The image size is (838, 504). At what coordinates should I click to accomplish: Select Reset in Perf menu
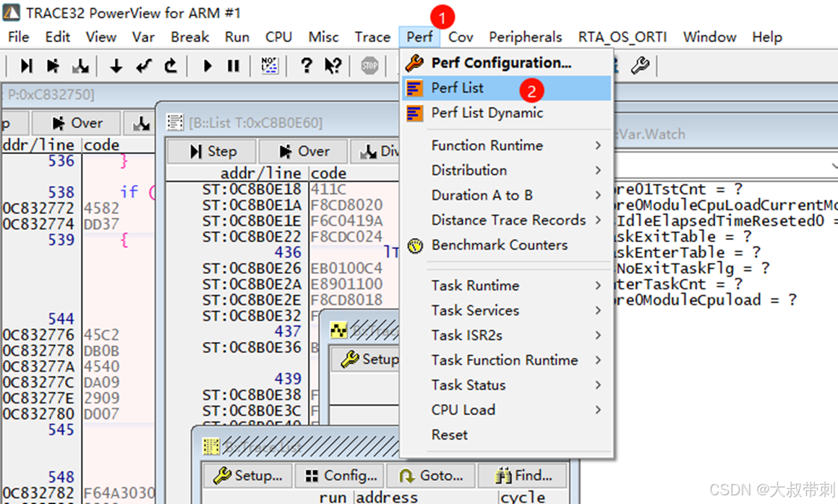[506, 435]
